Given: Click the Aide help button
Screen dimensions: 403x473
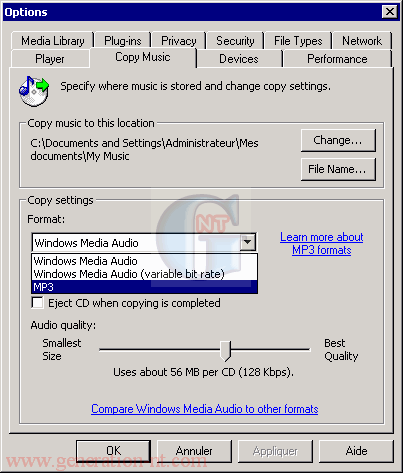Looking at the screenshot, I should [x=356, y=451].
